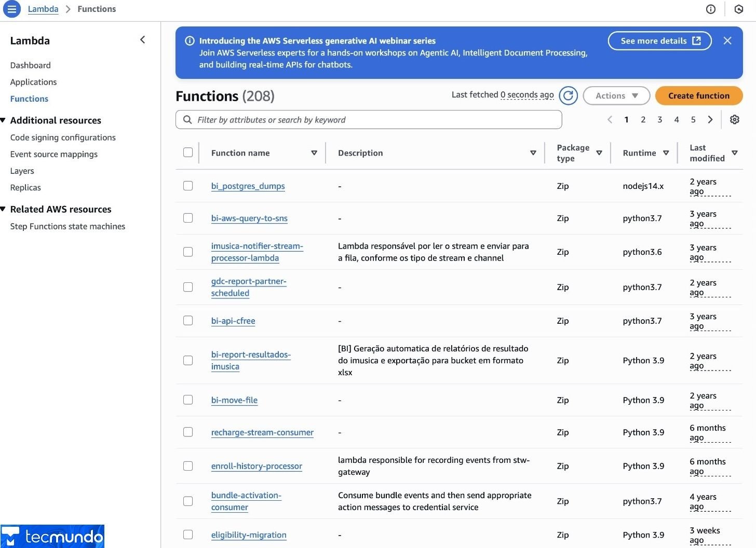This screenshot has height=548, width=756.
Task: Open the hamburger navigation menu
Action: (x=11, y=9)
